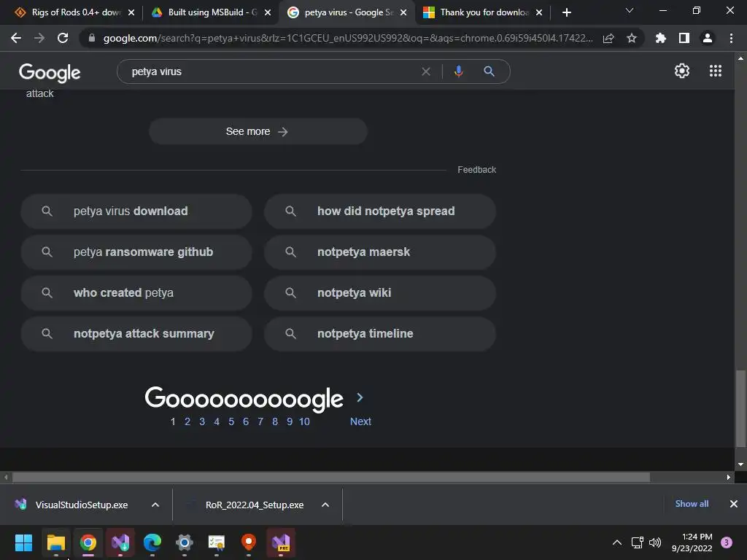The width and height of the screenshot is (747, 560).
Task: Switch to Built using MSBuild tab
Action: click(209, 12)
